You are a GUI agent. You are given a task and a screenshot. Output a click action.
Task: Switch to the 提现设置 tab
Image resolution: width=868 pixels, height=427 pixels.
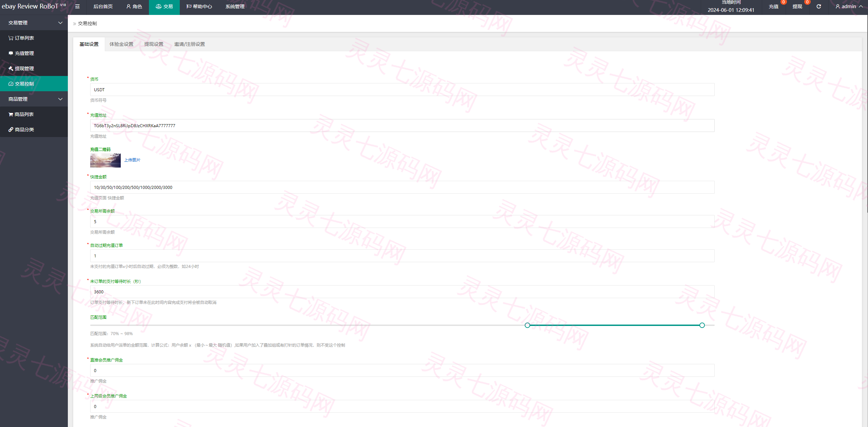click(x=154, y=44)
